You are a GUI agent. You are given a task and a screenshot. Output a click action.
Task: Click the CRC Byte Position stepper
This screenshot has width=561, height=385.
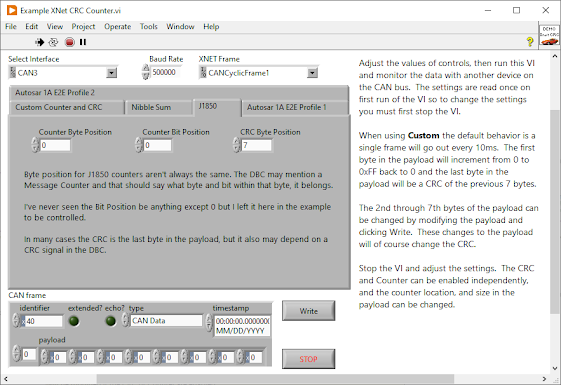point(236,145)
